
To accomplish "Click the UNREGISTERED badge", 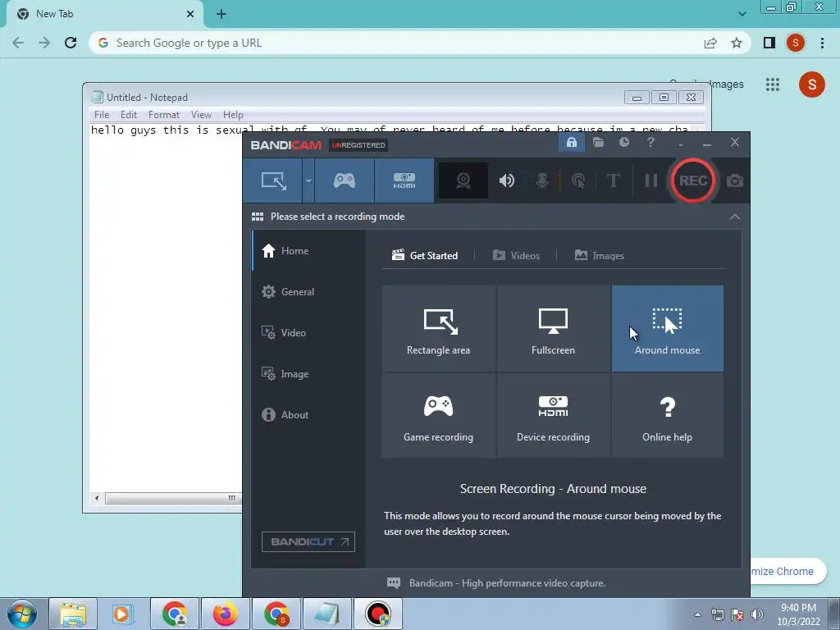I will click(x=358, y=145).
